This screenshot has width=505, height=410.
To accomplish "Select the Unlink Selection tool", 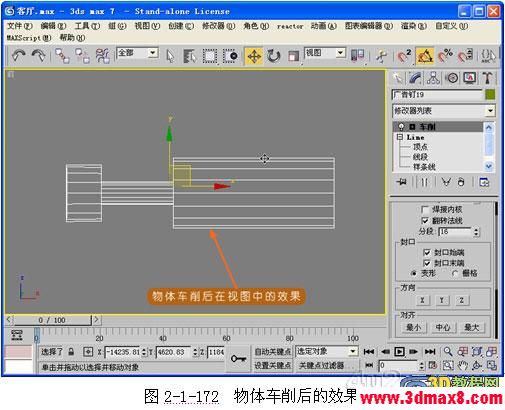I will tap(82, 56).
